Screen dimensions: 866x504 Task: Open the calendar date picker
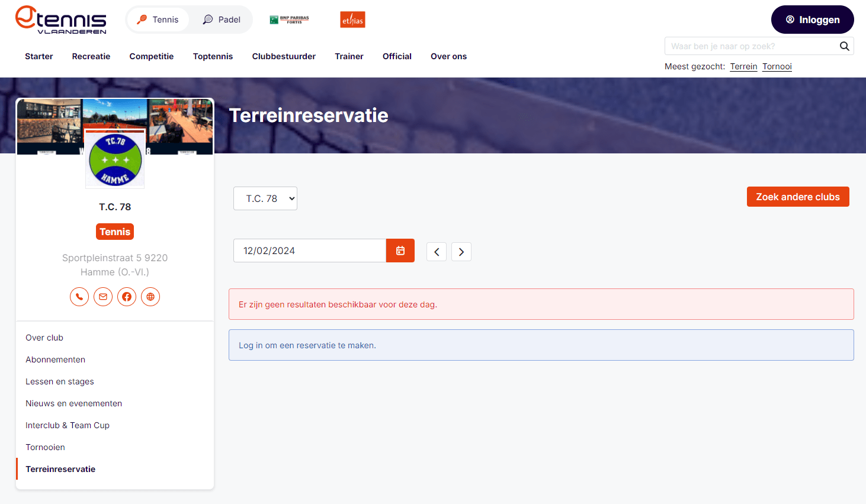[x=400, y=251]
